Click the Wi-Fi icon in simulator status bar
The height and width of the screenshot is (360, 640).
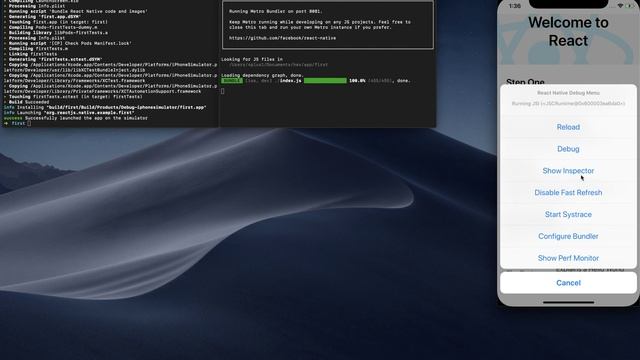click(621, 6)
